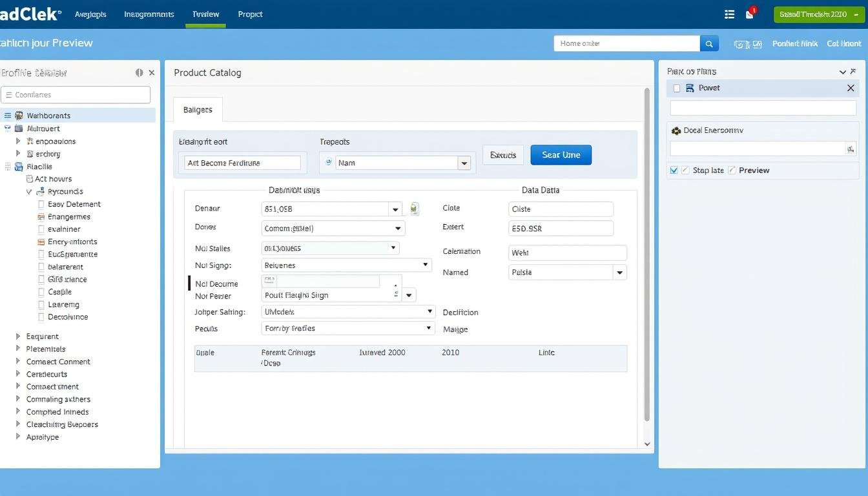Select the Baligers tab
The image size is (868, 496).
pos(198,110)
